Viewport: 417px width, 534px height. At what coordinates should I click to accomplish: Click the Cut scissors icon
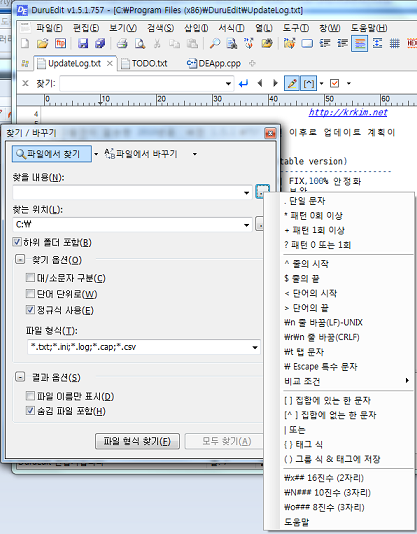coord(157,44)
